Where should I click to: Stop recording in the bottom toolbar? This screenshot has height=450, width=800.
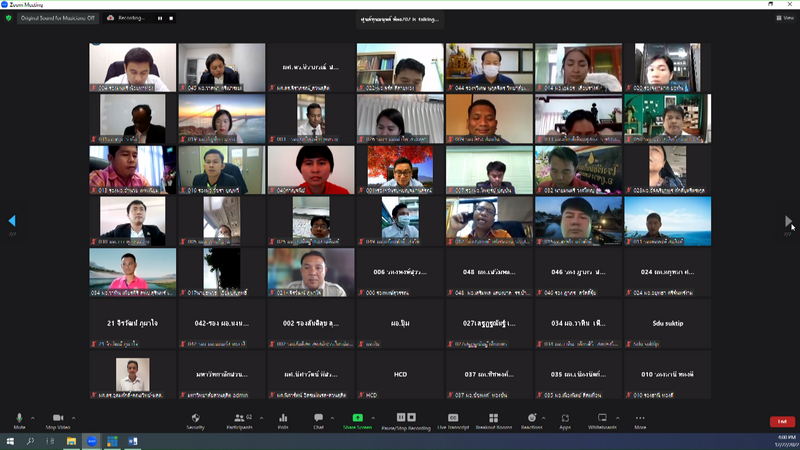coord(412,417)
